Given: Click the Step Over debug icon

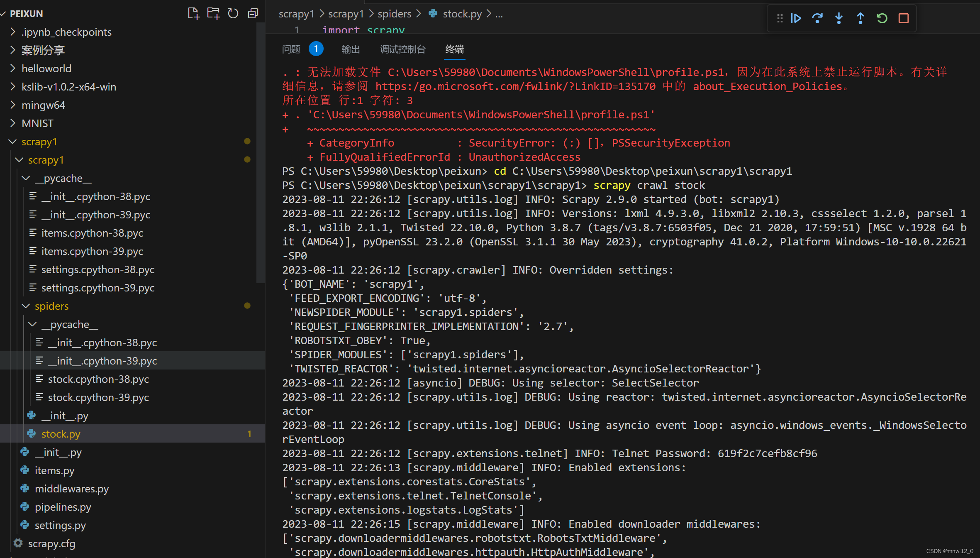Looking at the screenshot, I should [817, 18].
